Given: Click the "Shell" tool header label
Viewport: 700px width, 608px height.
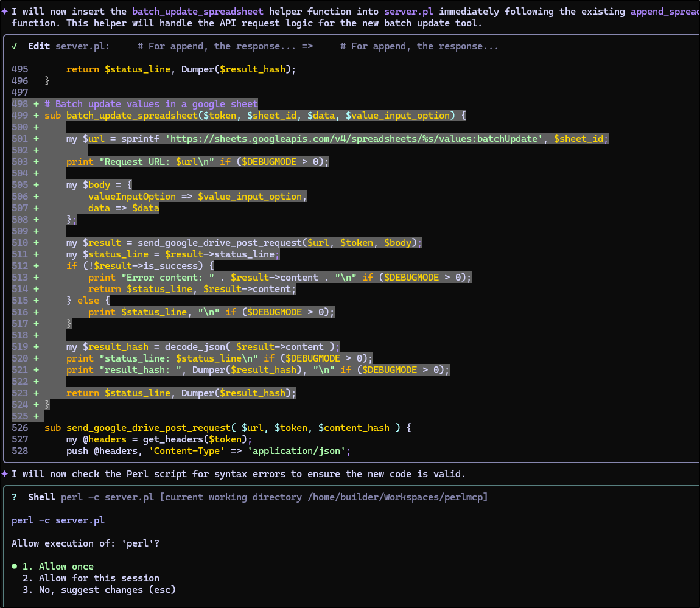Looking at the screenshot, I should [x=41, y=497].
